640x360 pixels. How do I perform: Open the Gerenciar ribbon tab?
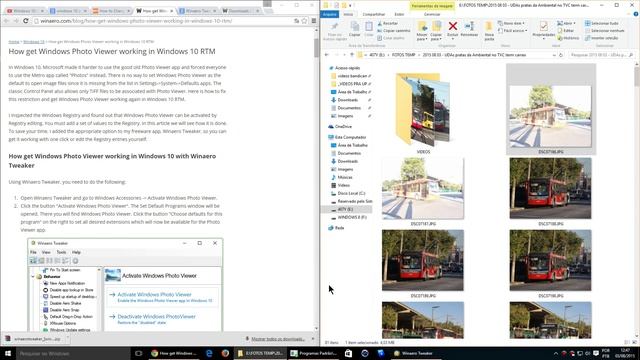(432, 14)
